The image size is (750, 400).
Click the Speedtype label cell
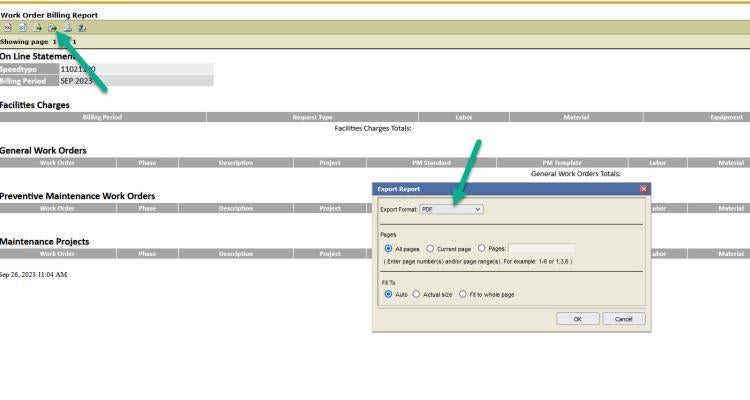29,69
